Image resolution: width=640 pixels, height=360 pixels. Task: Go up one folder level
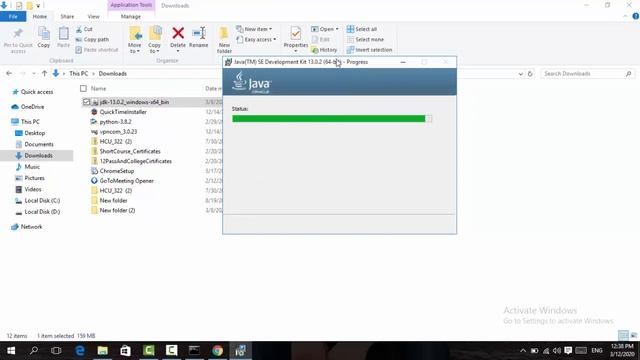pos(44,73)
